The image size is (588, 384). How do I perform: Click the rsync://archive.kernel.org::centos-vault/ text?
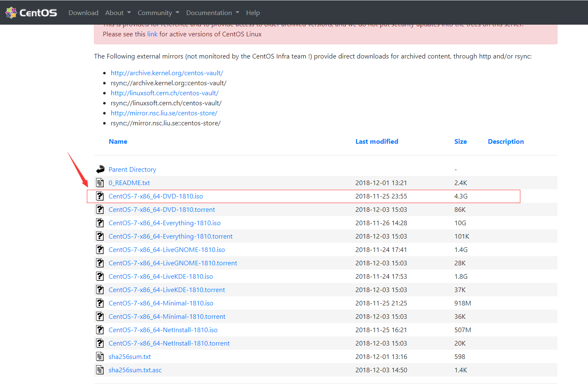pos(169,83)
